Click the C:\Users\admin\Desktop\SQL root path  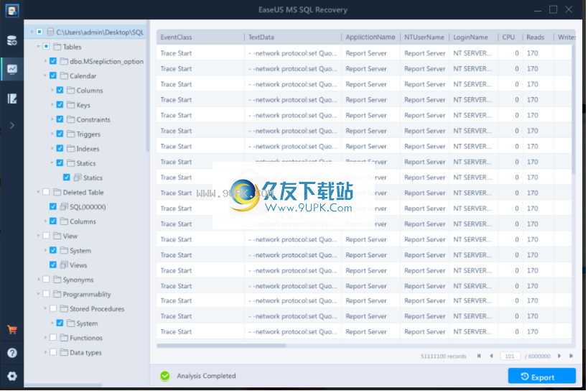pos(100,32)
